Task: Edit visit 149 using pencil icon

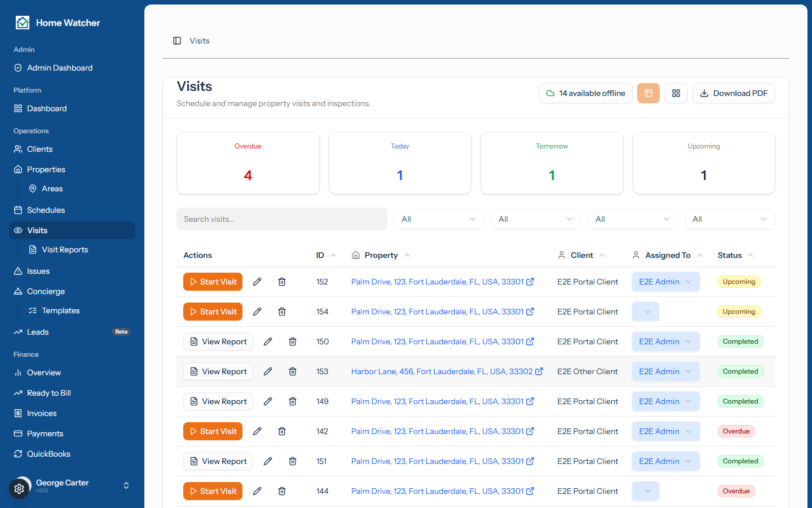Action: tap(268, 401)
